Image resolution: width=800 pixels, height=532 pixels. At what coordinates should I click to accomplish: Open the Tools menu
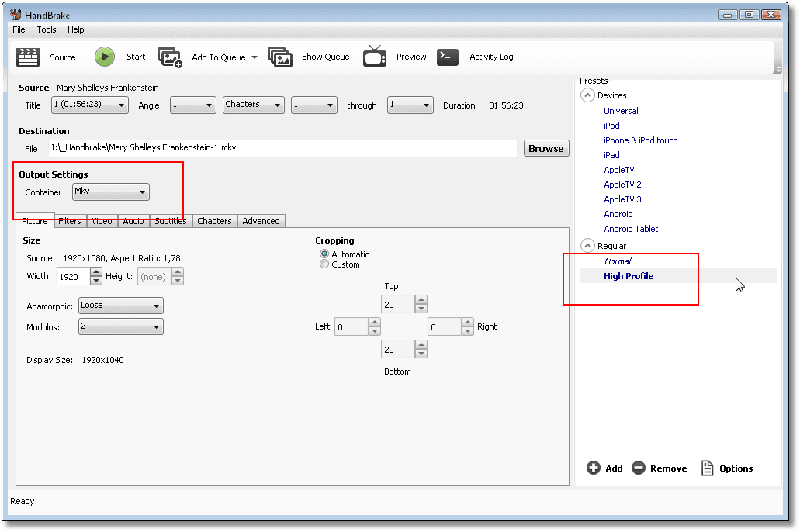(47, 29)
